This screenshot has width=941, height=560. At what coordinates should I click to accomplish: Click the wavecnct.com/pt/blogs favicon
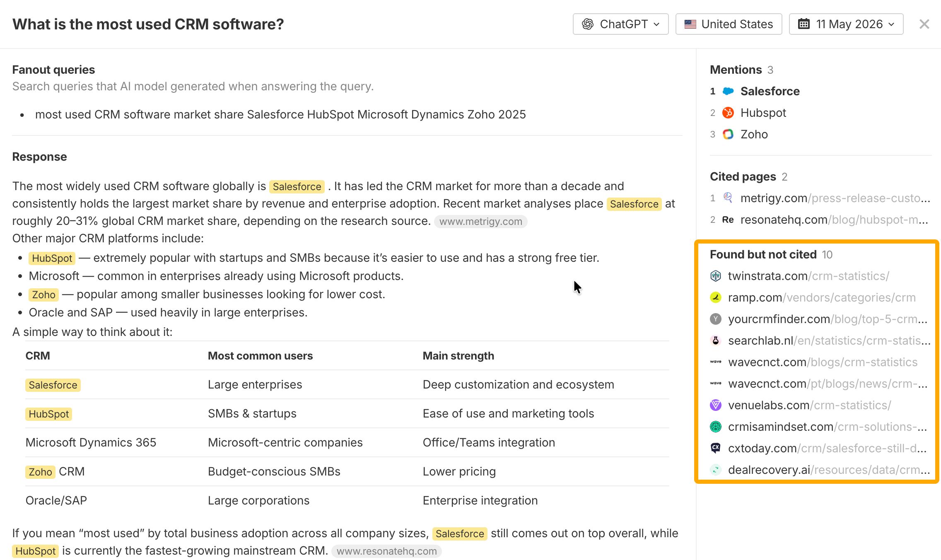coord(716,384)
